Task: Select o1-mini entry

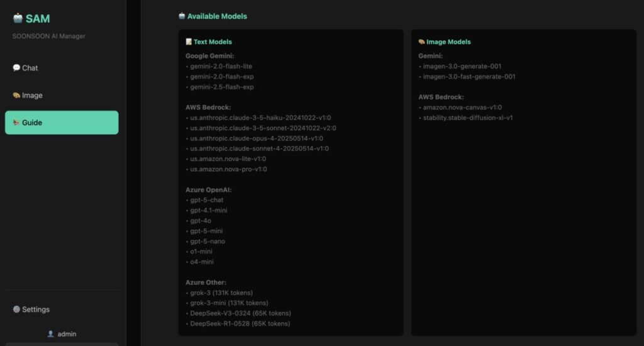Action: (201, 252)
